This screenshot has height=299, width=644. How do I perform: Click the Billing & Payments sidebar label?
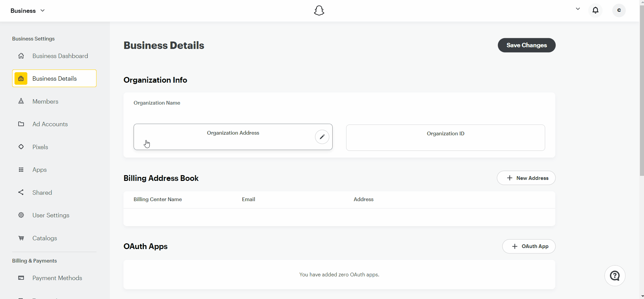34,261
